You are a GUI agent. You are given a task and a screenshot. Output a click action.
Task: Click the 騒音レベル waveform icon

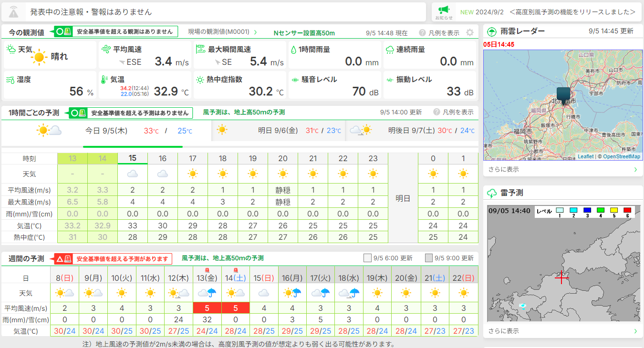pyautogui.click(x=295, y=80)
